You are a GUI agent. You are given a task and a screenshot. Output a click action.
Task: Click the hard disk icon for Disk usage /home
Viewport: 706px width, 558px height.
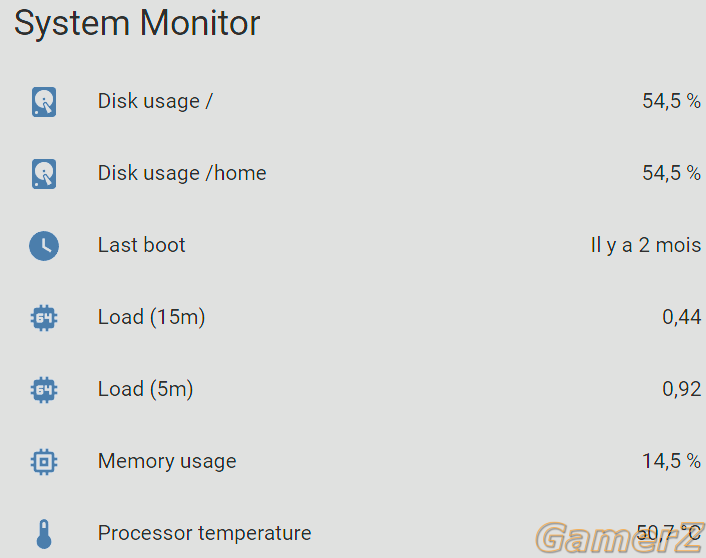(44, 174)
